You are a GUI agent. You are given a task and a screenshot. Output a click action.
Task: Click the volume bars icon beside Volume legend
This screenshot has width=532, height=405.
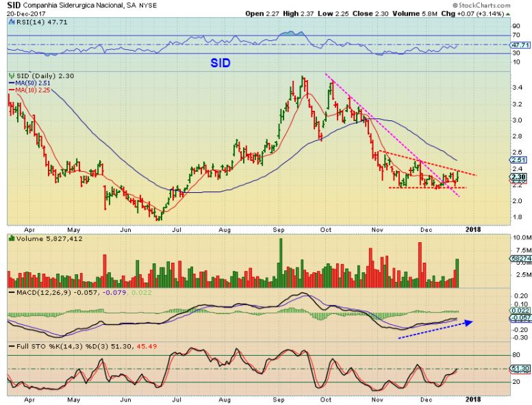[x=12, y=239]
